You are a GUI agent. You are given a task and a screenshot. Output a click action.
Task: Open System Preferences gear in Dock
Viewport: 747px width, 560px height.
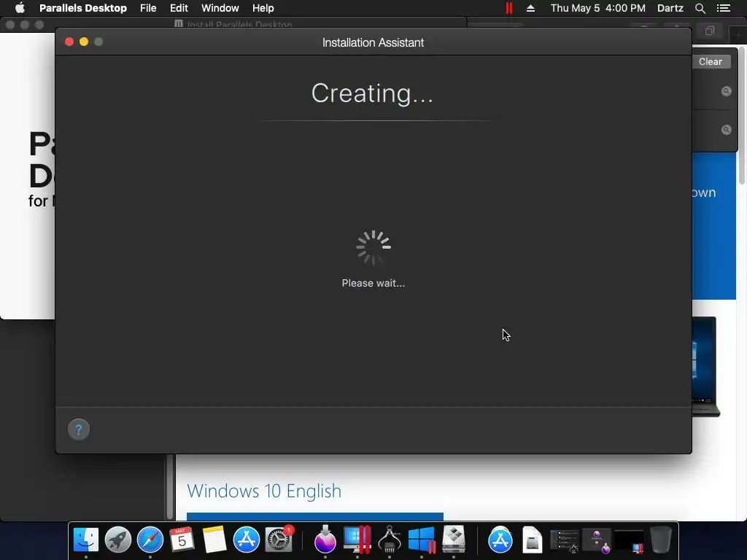pos(279,540)
